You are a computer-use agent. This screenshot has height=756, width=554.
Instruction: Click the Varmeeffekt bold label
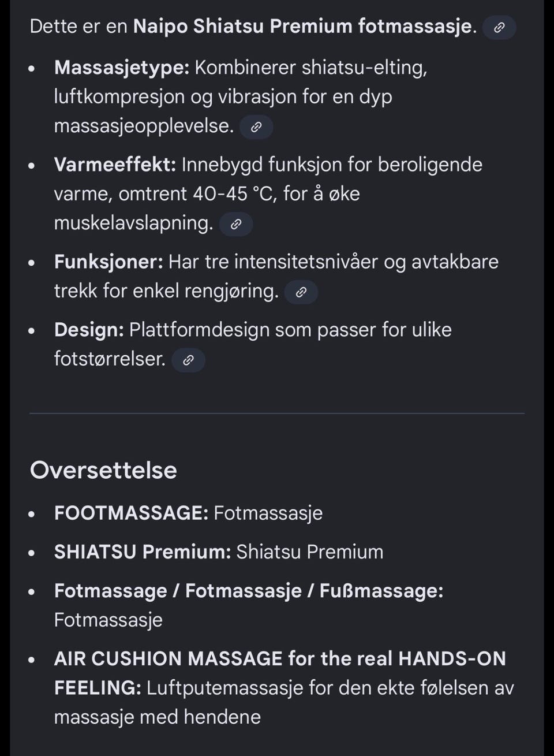click(x=114, y=165)
